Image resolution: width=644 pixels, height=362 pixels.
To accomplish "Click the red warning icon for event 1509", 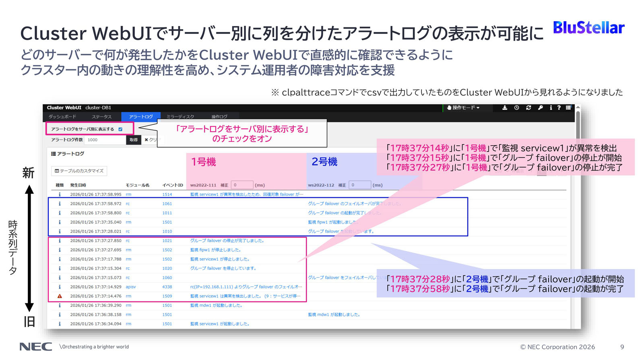I will pyautogui.click(x=60, y=296).
